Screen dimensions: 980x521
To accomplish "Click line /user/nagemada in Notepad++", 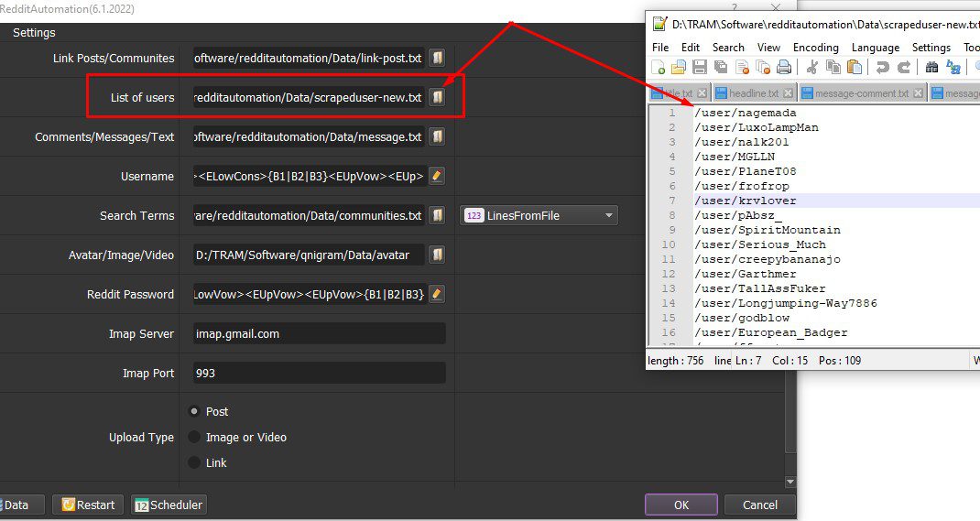I will tap(745, 113).
